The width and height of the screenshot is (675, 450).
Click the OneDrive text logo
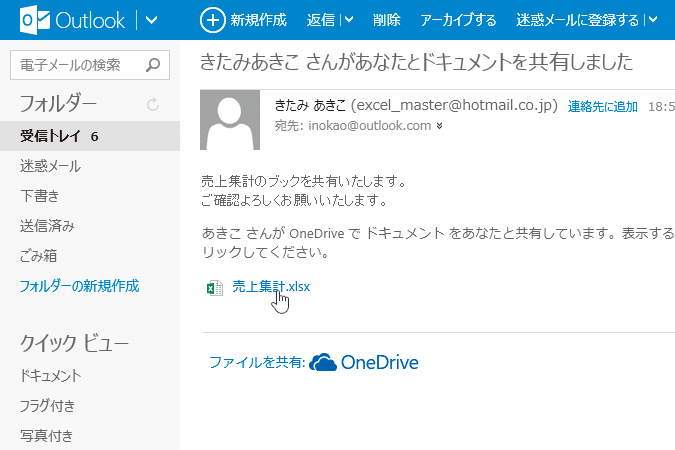(380, 362)
